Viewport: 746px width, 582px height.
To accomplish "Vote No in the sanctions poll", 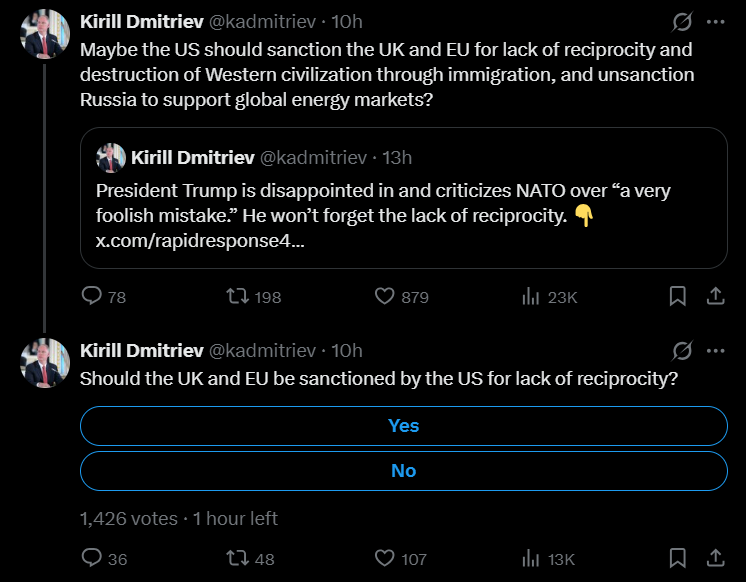I will [x=403, y=471].
